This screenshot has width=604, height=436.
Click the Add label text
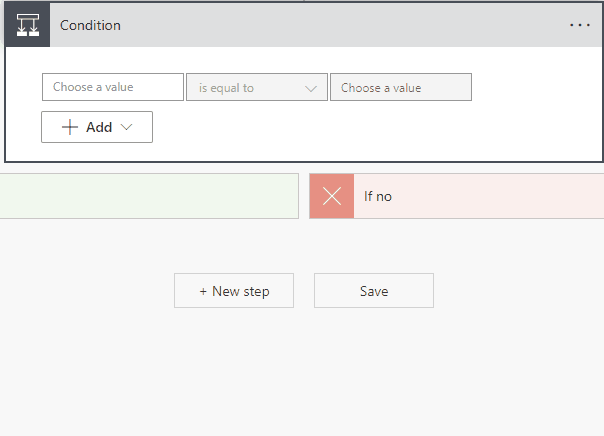(x=99, y=127)
